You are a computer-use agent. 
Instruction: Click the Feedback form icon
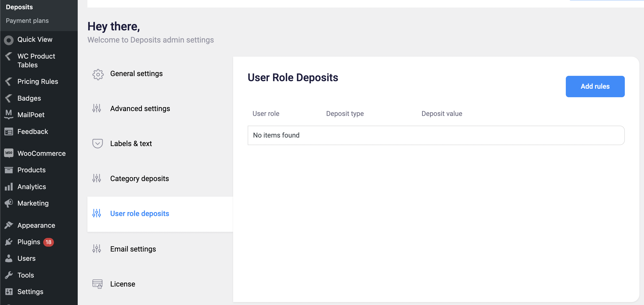(9, 131)
